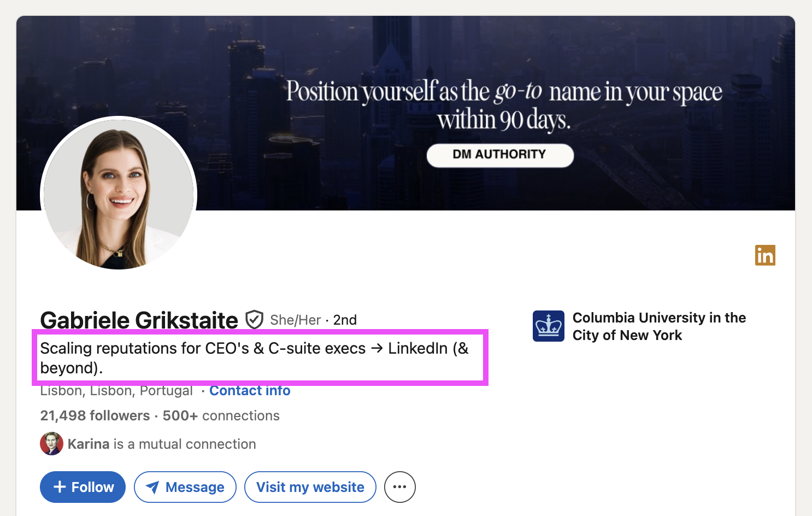This screenshot has width=812, height=516.
Task: Click the 2nd degree connection label
Action: pos(345,320)
